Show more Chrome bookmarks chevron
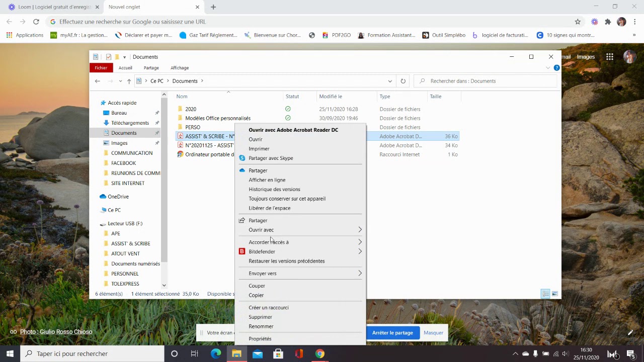This screenshot has height=362, width=644. 634,35
